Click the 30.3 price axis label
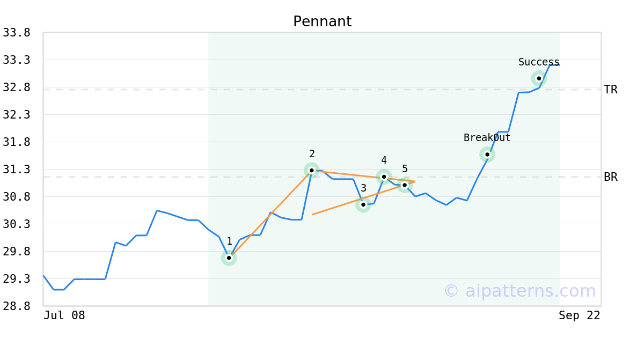Viewport: 644px width, 338px height. 17,224
